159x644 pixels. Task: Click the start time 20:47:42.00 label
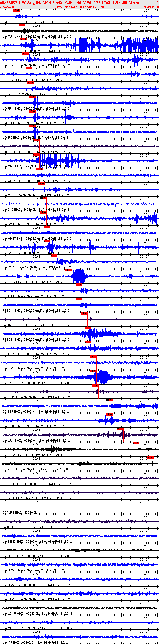click(8, 7)
